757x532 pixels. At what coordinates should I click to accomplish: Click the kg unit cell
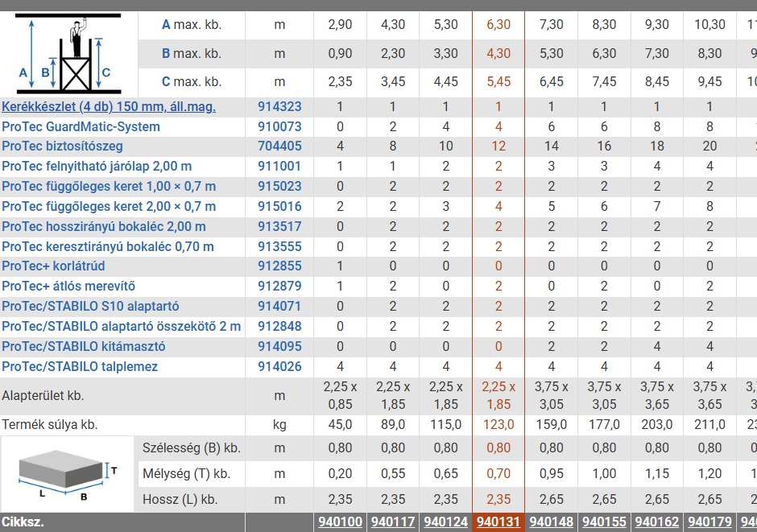[x=279, y=425]
